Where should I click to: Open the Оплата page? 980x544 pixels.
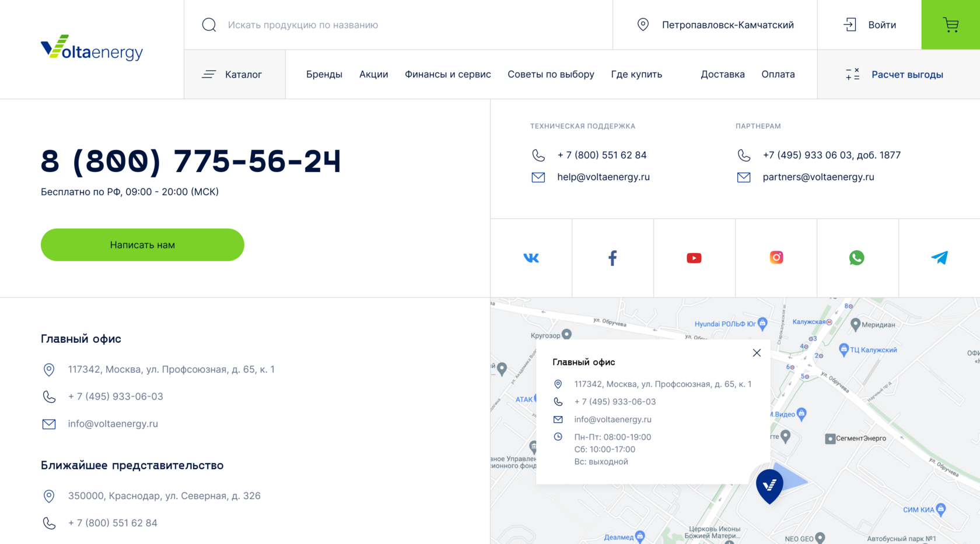click(x=778, y=74)
